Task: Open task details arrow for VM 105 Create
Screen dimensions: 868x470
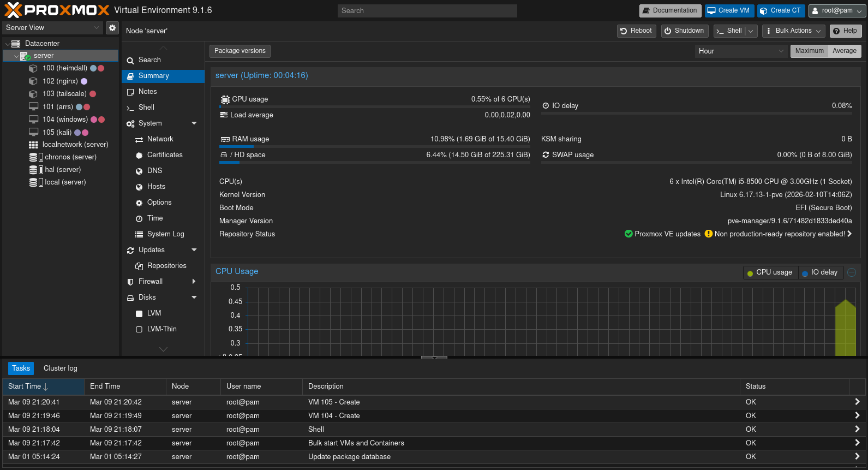Action: 857,402
